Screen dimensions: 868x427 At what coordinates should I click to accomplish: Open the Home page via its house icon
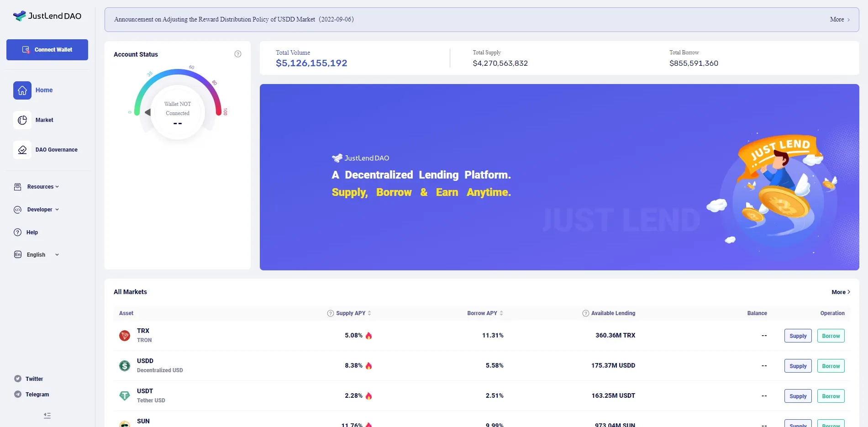click(x=22, y=90)
